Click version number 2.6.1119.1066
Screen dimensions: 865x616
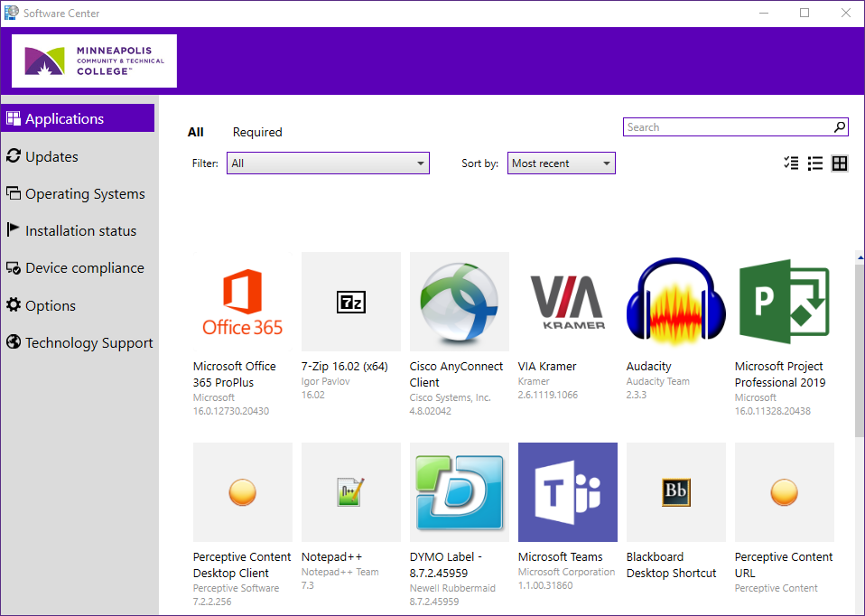(548, 395)
